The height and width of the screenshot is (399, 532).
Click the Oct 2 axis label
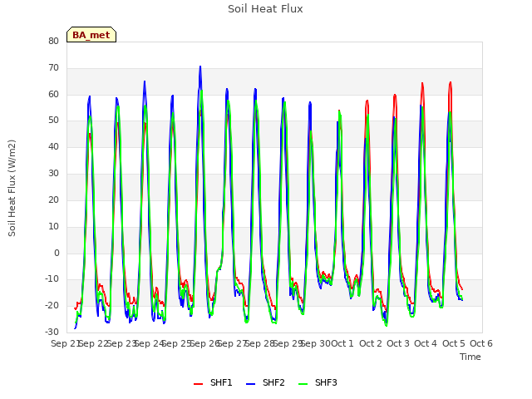point(371,343)
